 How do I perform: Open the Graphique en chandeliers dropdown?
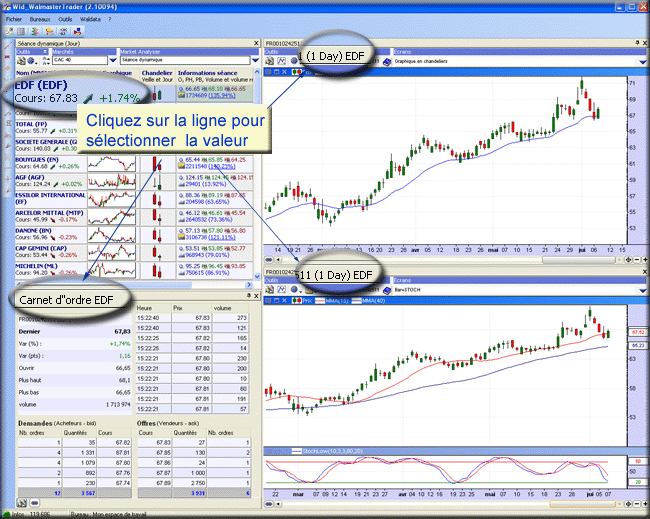tap(643, 61)
